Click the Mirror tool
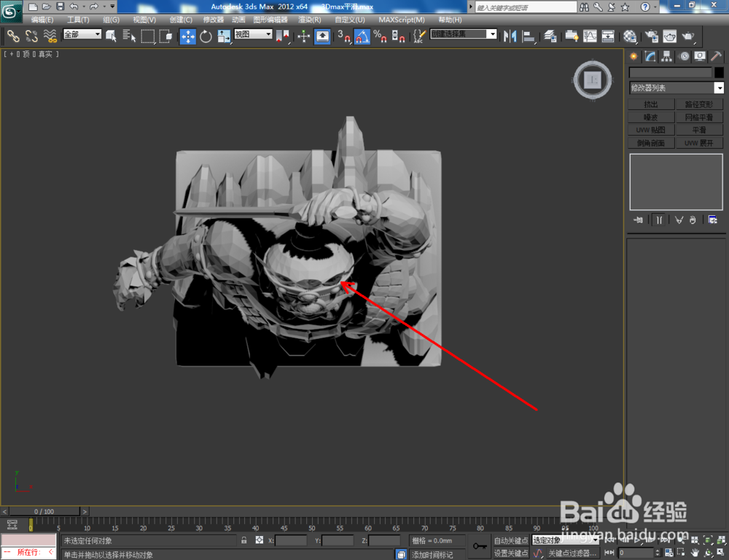Image resolution: width=729 pixels, height=560 pixels. pyautogui.click(x=510, y=36)
